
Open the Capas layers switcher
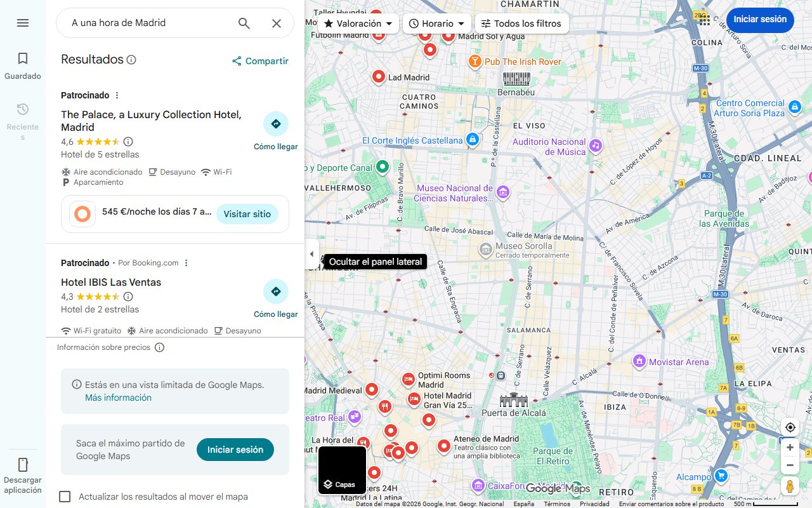pos(342,471)
